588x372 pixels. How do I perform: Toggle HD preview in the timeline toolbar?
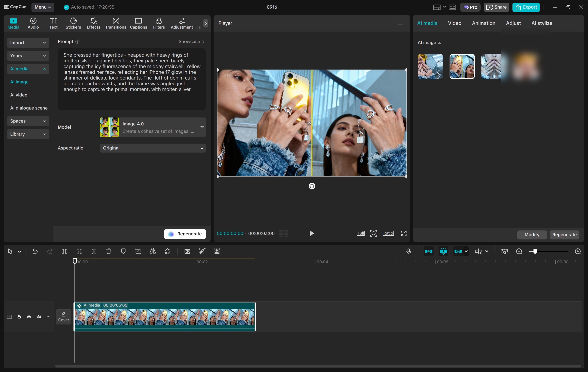pos(187,251)
